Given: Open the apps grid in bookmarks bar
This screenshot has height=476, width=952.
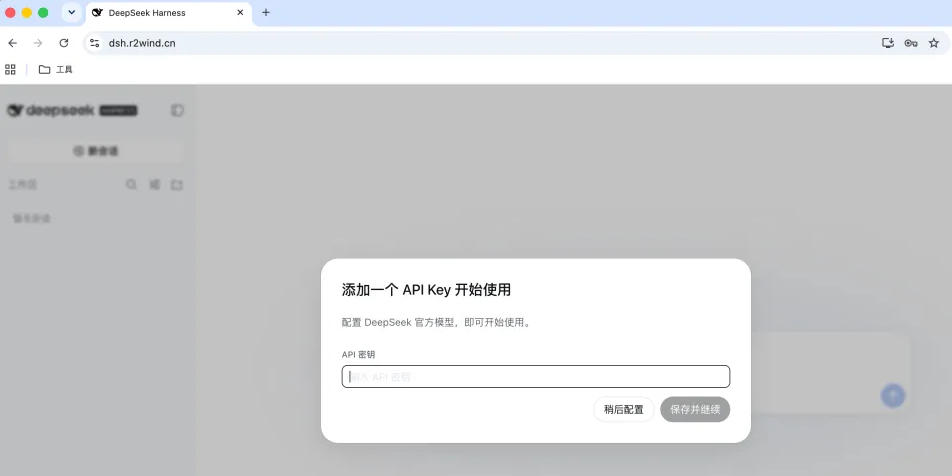Looking at the screenshot, I should click(x=10, y=69).
